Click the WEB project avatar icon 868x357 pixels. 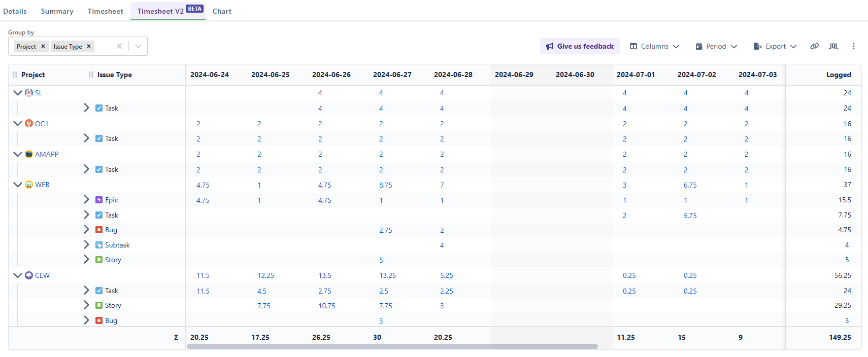[x=29, y=185]
